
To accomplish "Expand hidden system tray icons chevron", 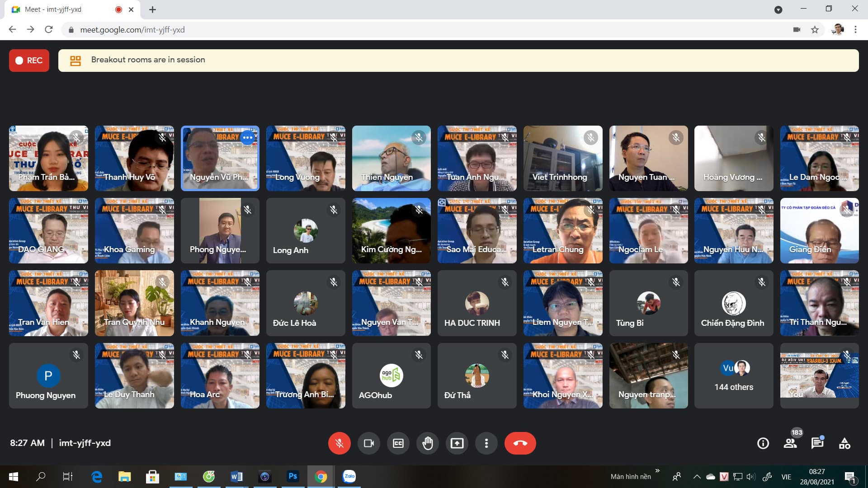I will tap(697, 477).
